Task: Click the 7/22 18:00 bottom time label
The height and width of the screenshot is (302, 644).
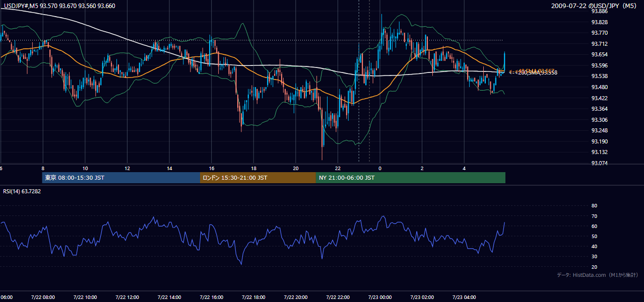Action: click(253, 297)
